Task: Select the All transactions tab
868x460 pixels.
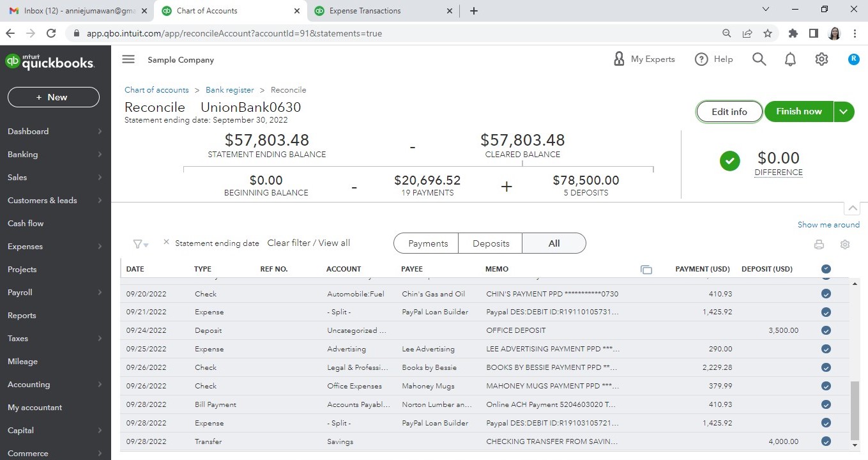Action: coord(554,243)
